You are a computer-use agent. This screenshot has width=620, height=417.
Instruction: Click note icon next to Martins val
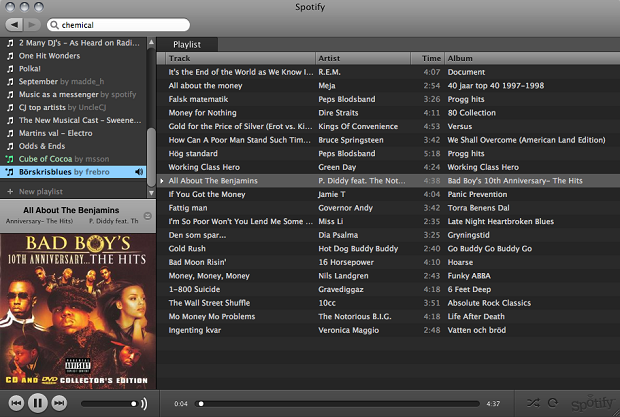click(10, 133)
